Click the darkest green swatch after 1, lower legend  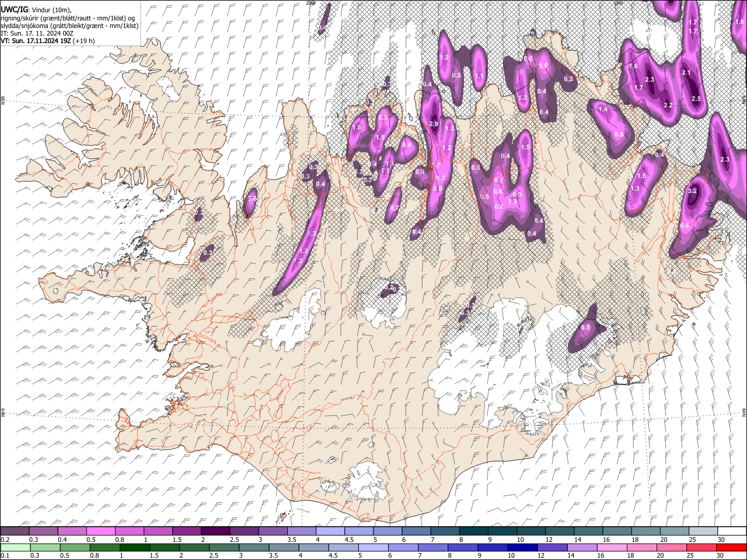[134, 548]
